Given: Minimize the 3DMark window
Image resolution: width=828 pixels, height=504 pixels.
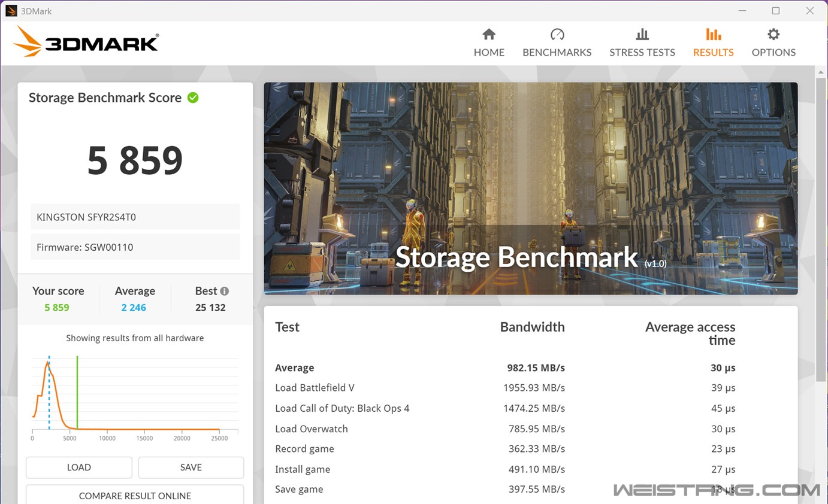Looking at the screenshot, I should pyautogui.click(x=743, y=11).
